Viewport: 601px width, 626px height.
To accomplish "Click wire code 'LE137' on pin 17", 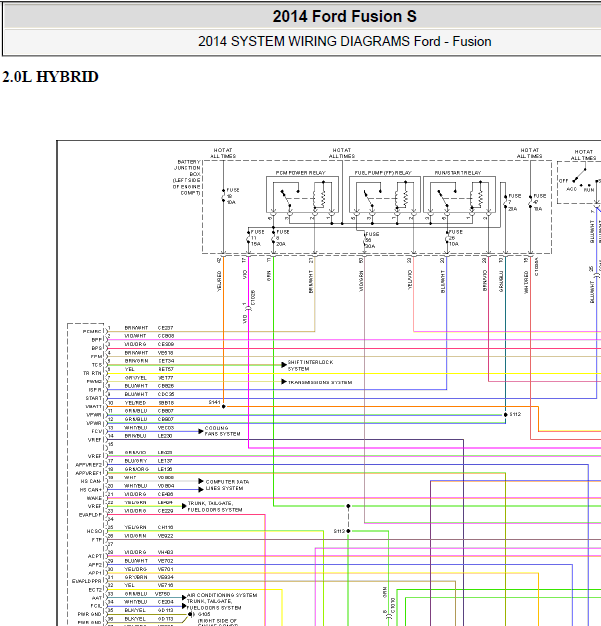I will [165, 461].
